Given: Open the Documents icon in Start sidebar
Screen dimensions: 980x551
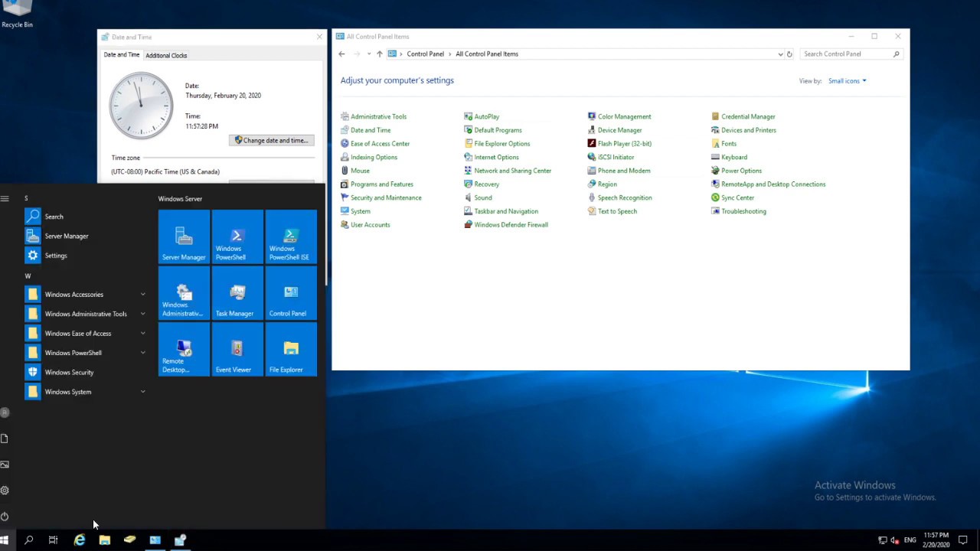Looking at the screenshot, I should pos(5,439).
